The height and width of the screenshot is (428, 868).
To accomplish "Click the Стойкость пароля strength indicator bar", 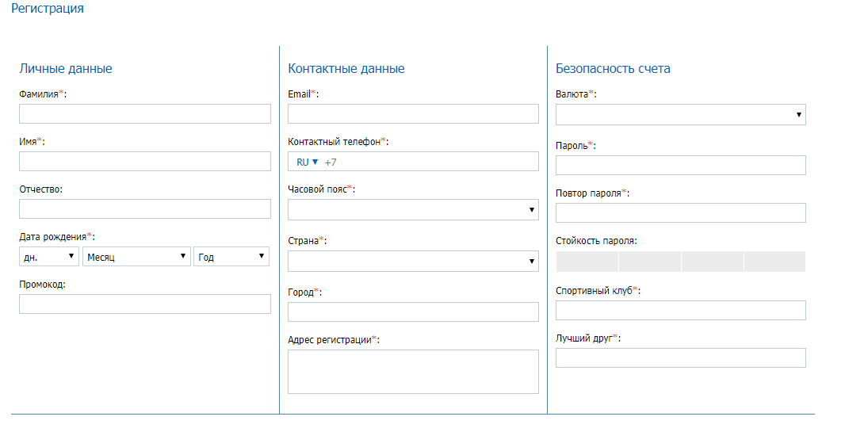I will coord(680,262).
